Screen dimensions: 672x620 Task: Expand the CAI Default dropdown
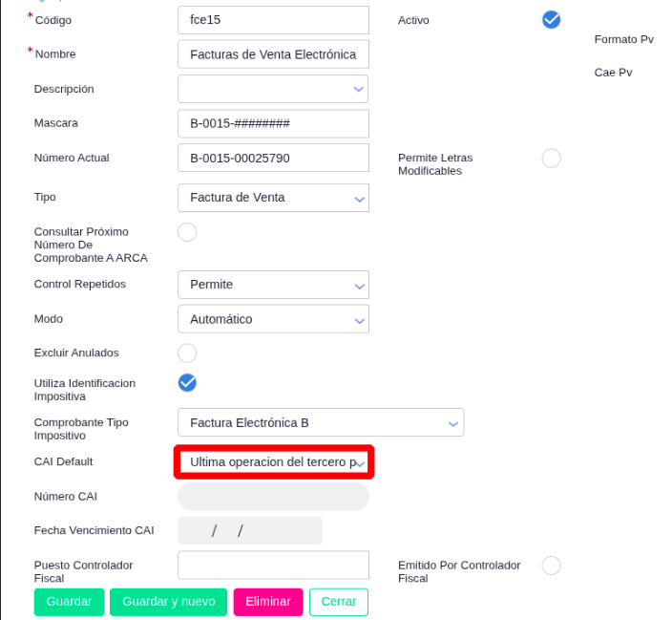pyautogui.click(x=274, y=462)
